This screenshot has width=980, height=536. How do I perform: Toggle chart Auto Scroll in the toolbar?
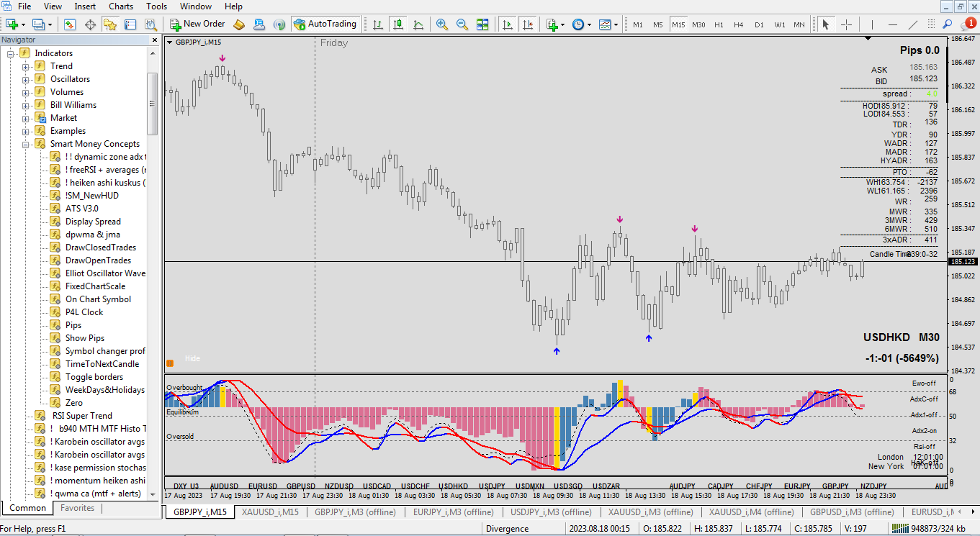(508, 24)
